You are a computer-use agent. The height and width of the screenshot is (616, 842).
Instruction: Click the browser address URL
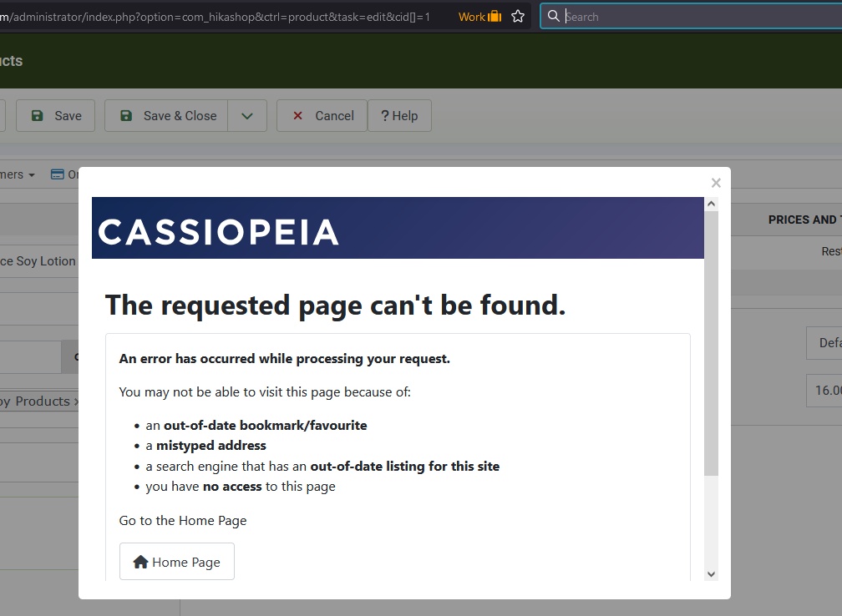[215, 17]
